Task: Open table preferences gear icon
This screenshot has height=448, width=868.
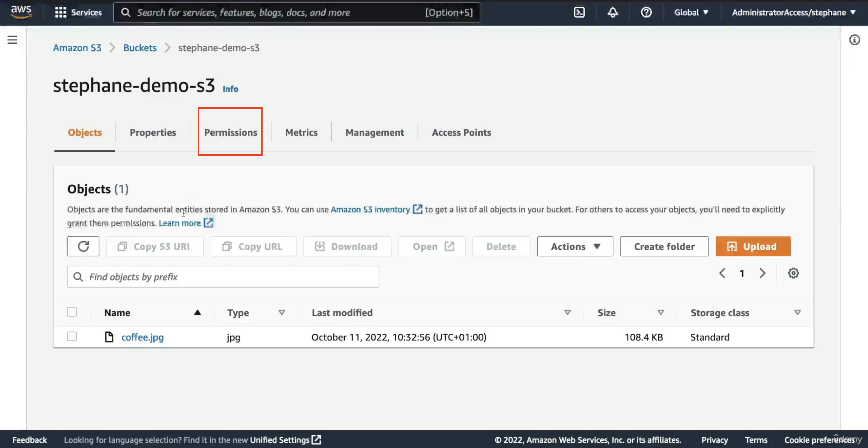Action: coord(793,273)
